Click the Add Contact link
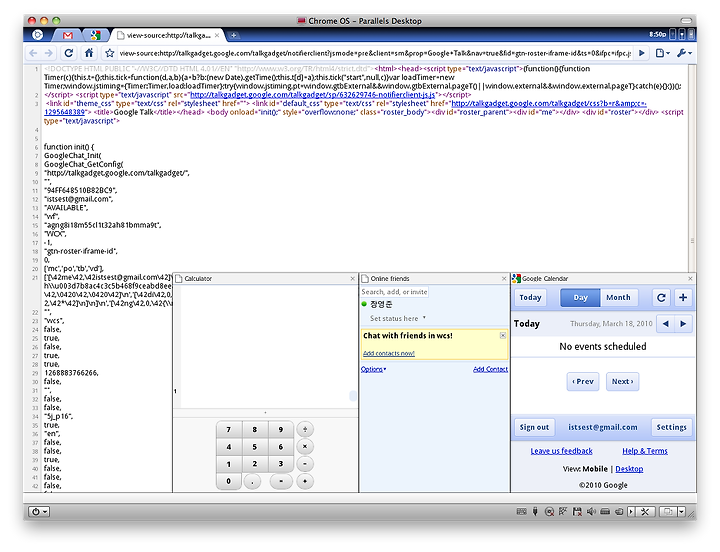The height and width of the screenshot is (552, 720). click(490, 369)
